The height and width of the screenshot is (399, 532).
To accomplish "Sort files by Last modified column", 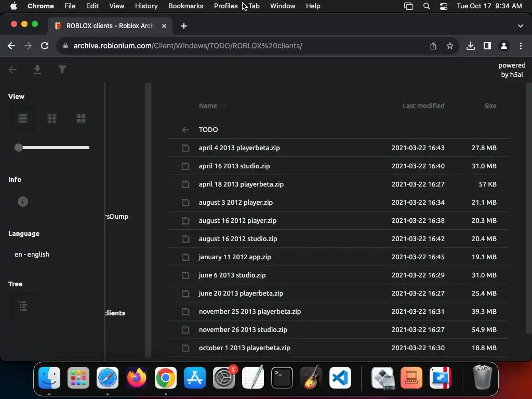I will point(423,105).
